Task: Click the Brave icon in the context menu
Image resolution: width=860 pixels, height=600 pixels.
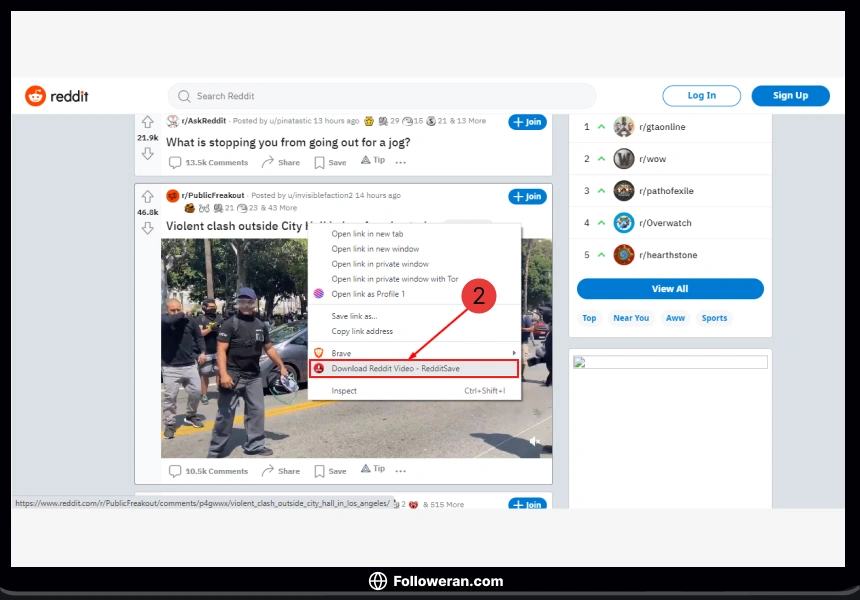Action: point(328,352)
